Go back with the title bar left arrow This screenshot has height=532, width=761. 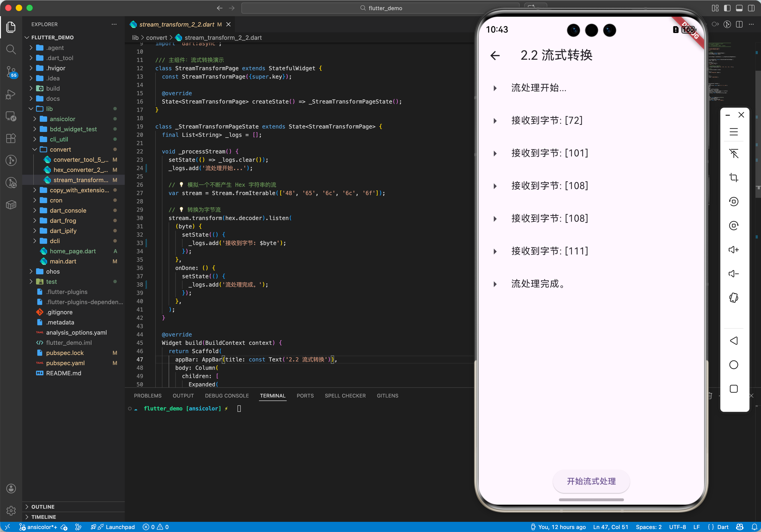[219, 8]
